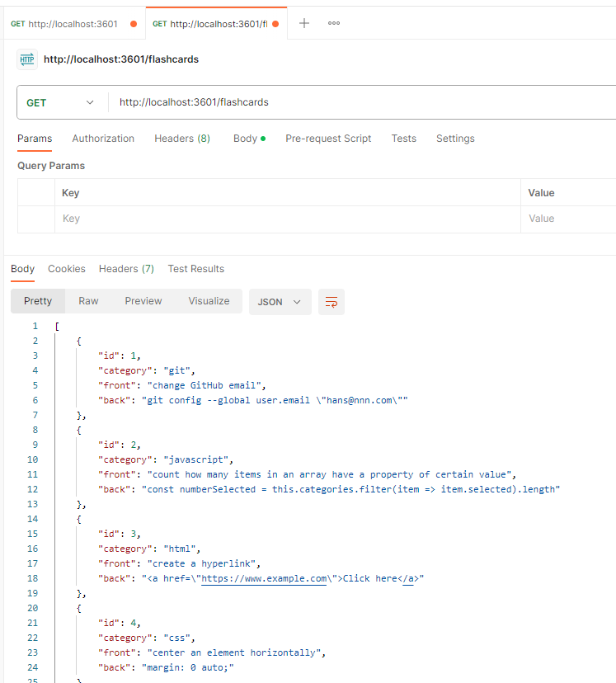Click the https://www.example.com link in response
The height and width of the screenshot is (683, 616).
coord(264,578)
